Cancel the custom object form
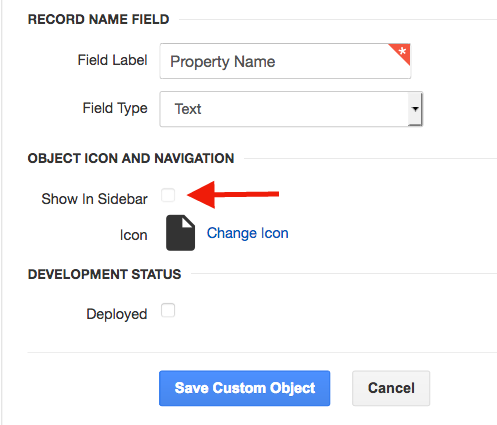497x425 pixels. point(391,388)
